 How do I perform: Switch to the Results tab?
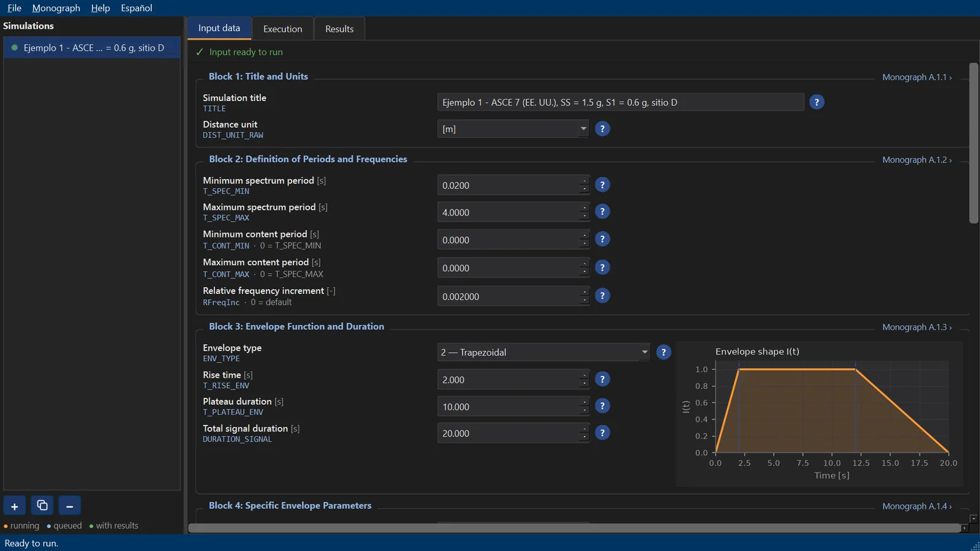tap(339, 29)
